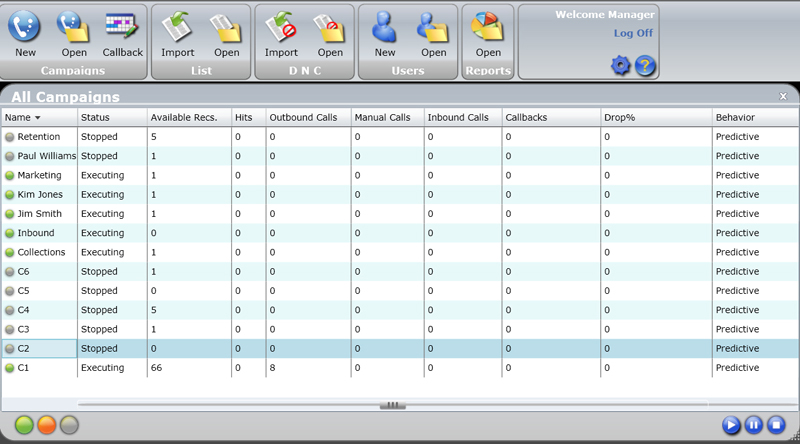800x444 pixels.
Task: Open a List
Action: 227,34
